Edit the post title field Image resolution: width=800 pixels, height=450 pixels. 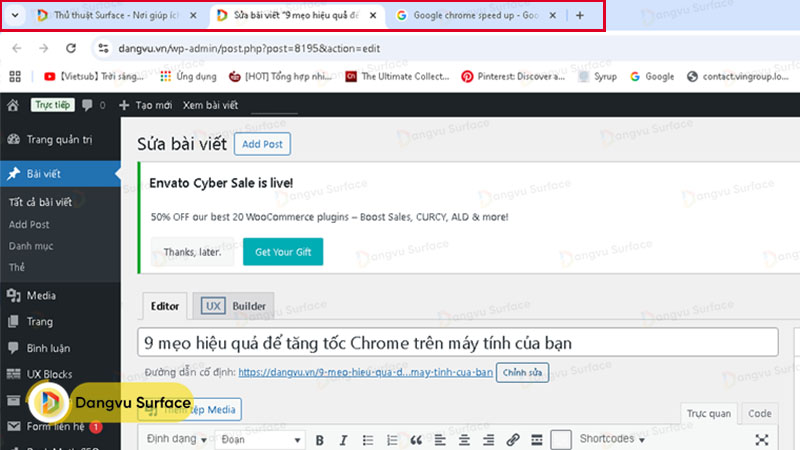[458, 342]
